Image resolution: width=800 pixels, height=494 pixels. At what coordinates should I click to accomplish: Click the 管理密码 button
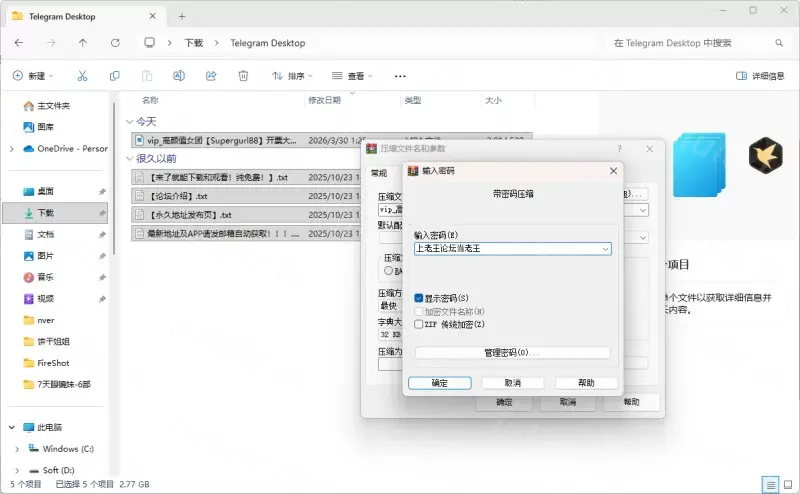pos(512,353)
